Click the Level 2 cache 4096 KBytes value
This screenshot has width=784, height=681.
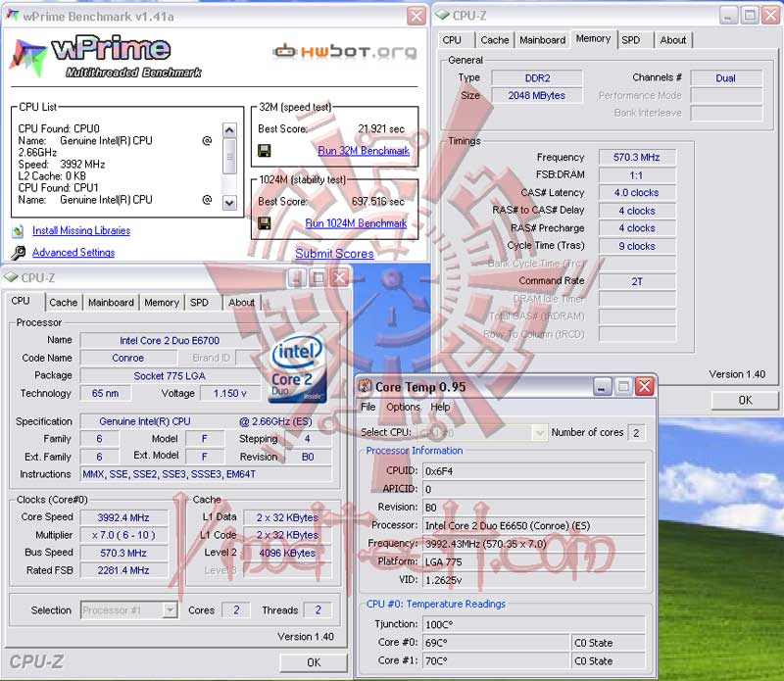(287, 553)
